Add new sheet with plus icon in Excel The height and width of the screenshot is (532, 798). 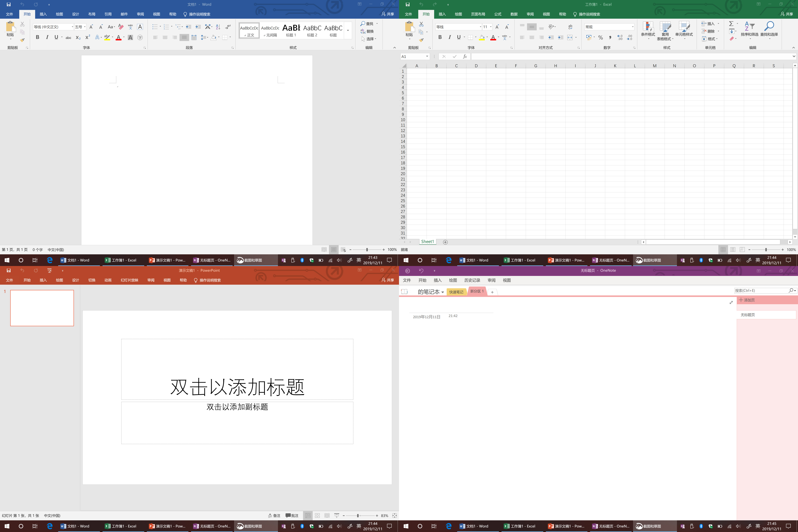pyautogui.click(x=446, y=242)
